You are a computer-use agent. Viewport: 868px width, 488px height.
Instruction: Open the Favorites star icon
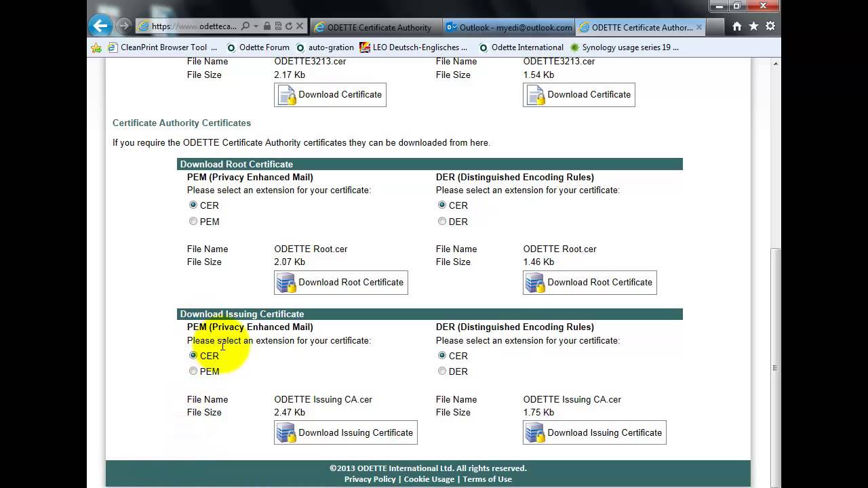click(753, 26)
